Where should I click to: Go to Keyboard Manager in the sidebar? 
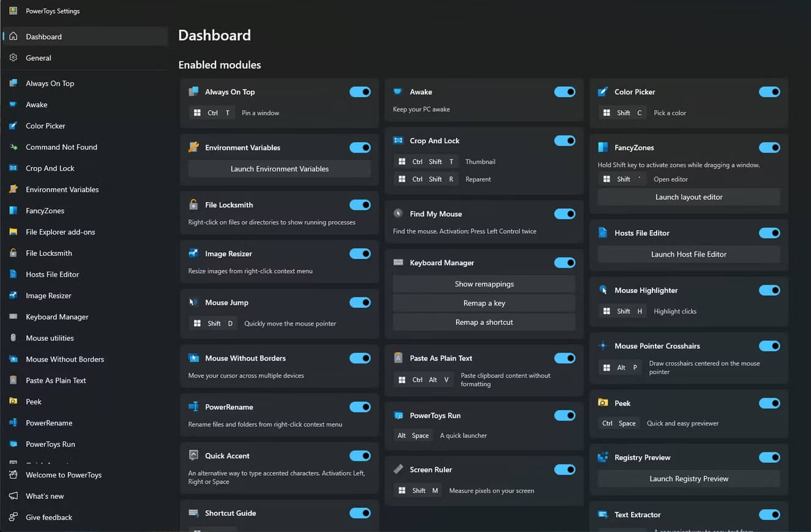[85, 317]
